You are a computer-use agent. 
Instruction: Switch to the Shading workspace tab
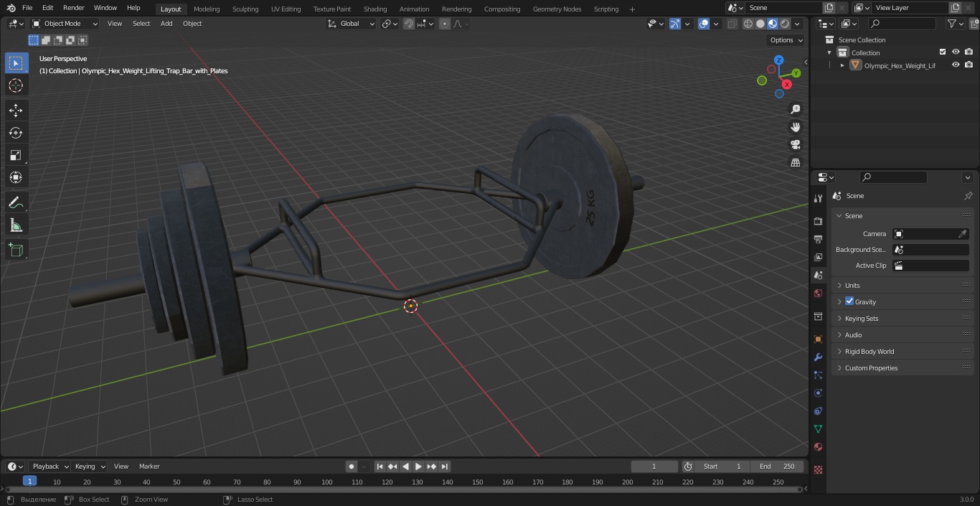click(x=375, y=9)
